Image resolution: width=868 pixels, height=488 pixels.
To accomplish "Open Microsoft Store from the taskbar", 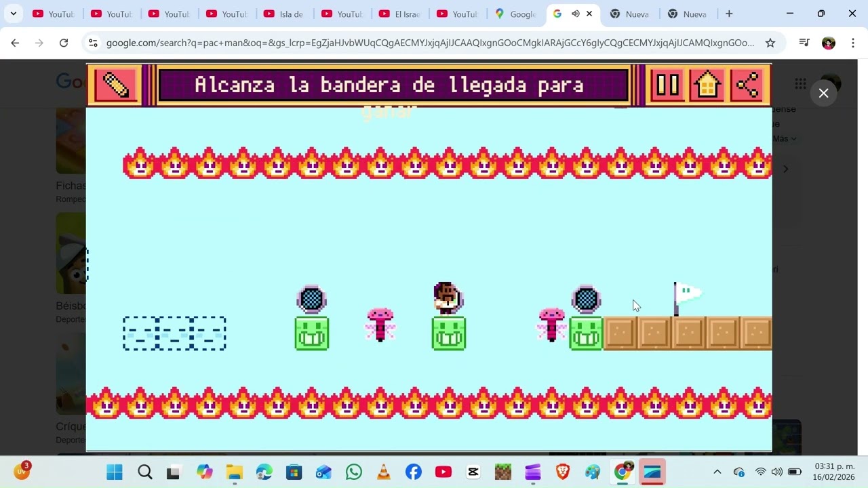I will 294,472.
